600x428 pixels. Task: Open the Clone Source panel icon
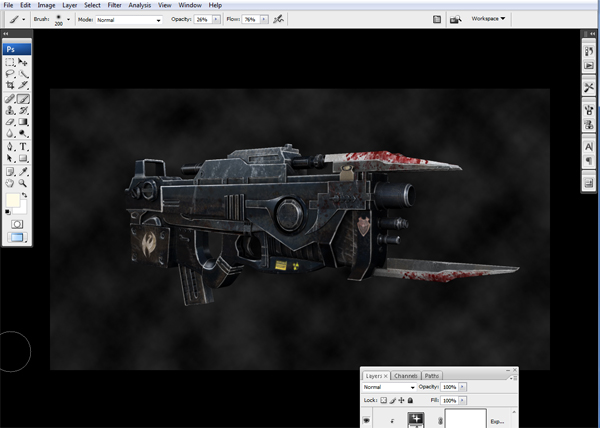pyautogui.click(x=589, y=124)
